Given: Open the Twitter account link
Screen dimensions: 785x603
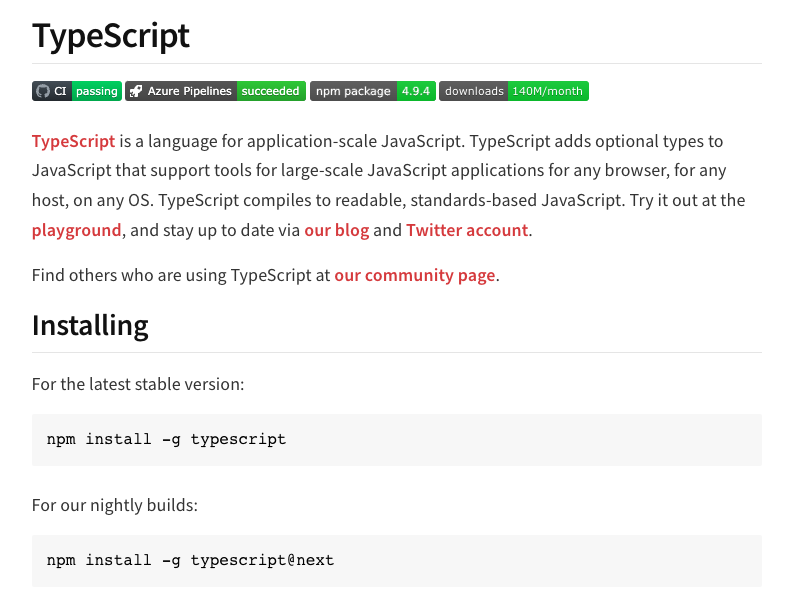Looking at the screenshot, I should [x=467, y=230].
